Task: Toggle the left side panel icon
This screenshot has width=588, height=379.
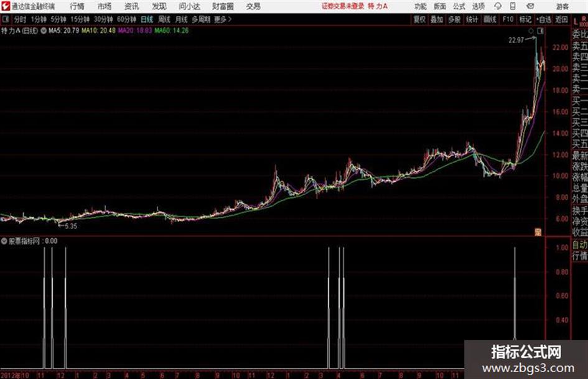Action: click(6, 19)
